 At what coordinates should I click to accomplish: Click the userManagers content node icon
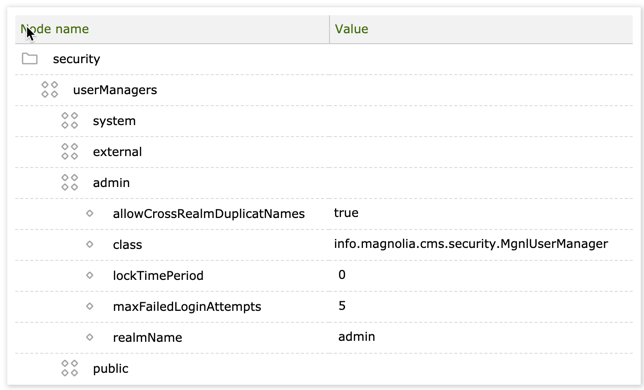pyautogui.click(x=50, y=89)
